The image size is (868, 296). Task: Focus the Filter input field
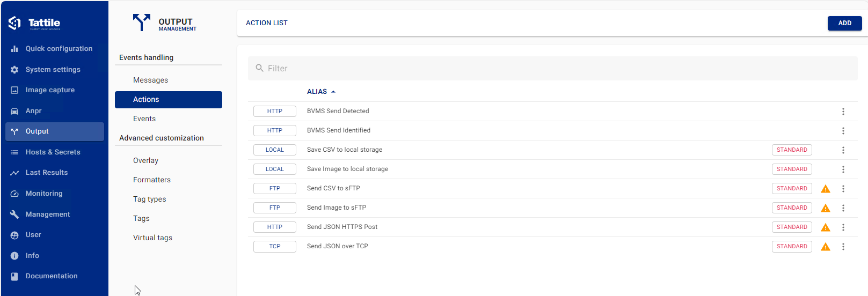[553, 68]
